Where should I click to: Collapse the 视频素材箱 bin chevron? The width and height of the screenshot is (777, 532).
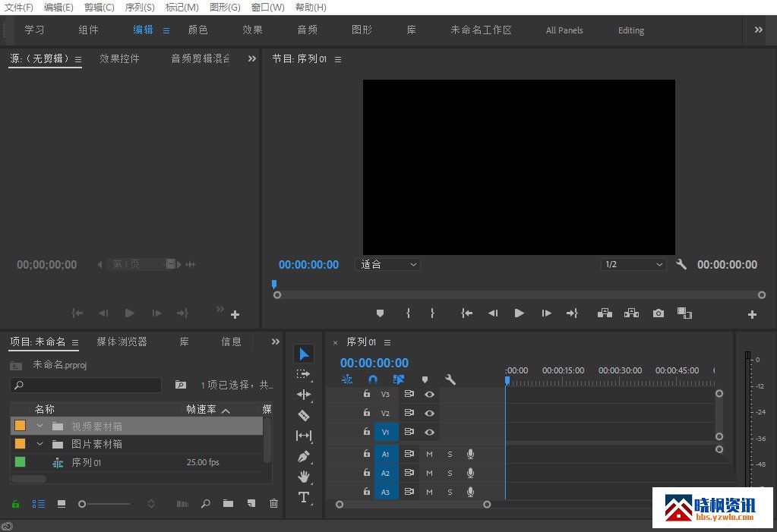point(39,426)
